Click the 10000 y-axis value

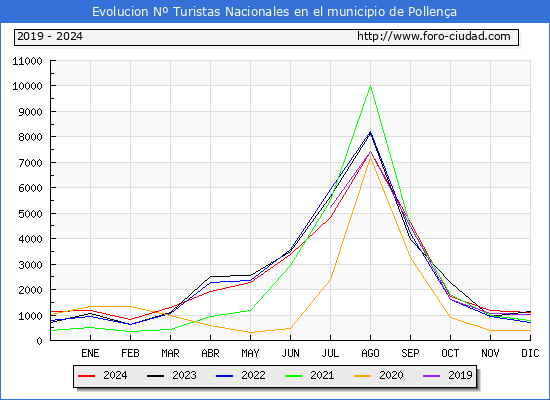point(27,86)
